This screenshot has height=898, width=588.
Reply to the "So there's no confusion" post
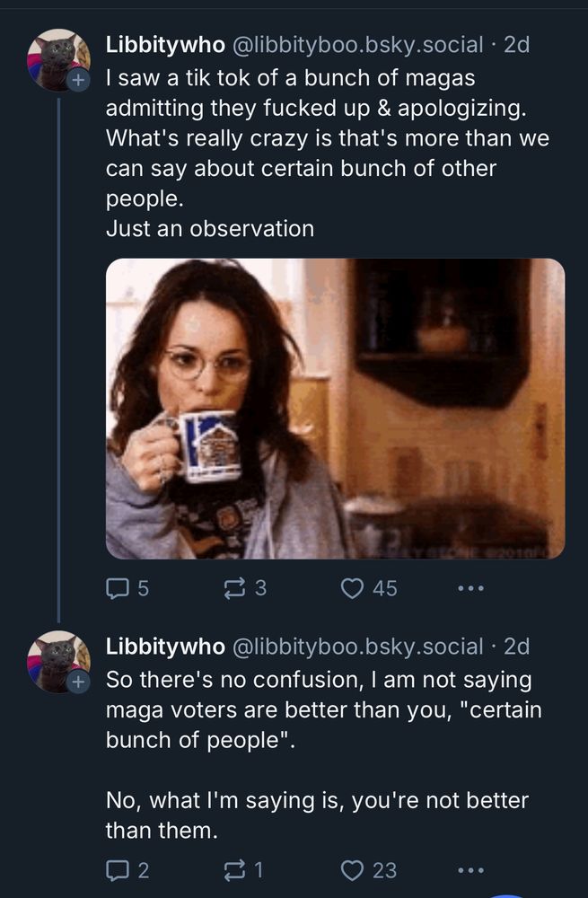click(118, 869)
